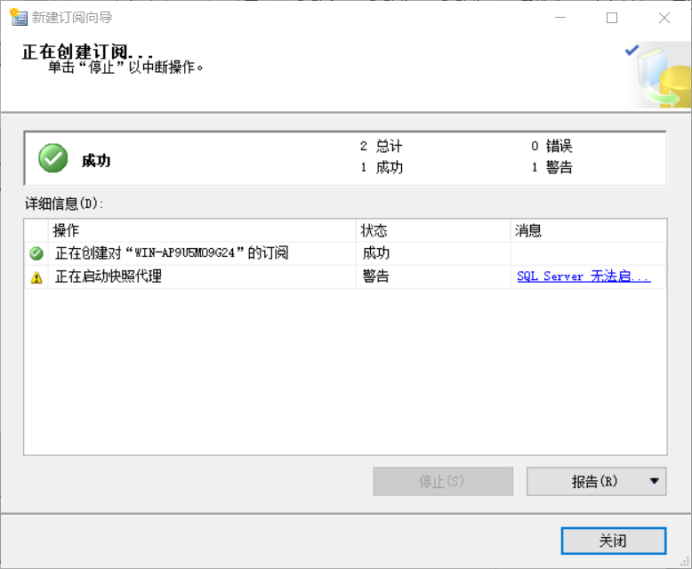Click the 成功 status cell in first row
The image size is (692, 569).
click(x=376, y=254)
